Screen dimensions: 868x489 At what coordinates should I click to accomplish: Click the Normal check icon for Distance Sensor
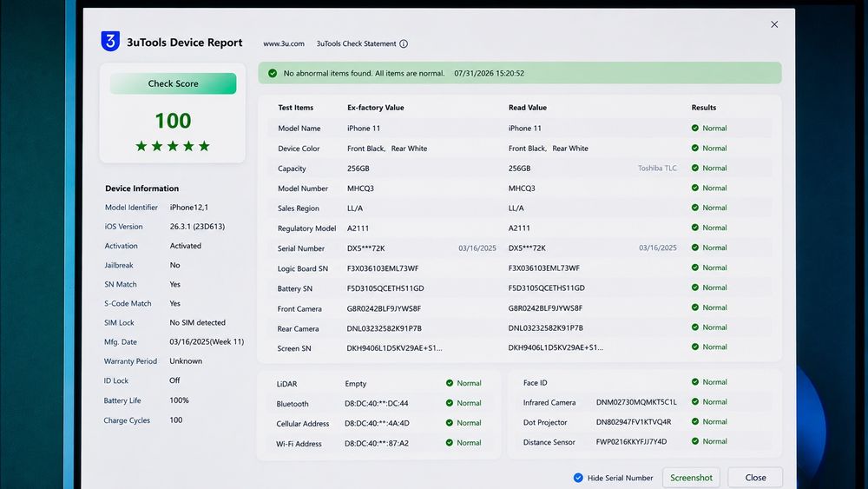tap(694, 441)
